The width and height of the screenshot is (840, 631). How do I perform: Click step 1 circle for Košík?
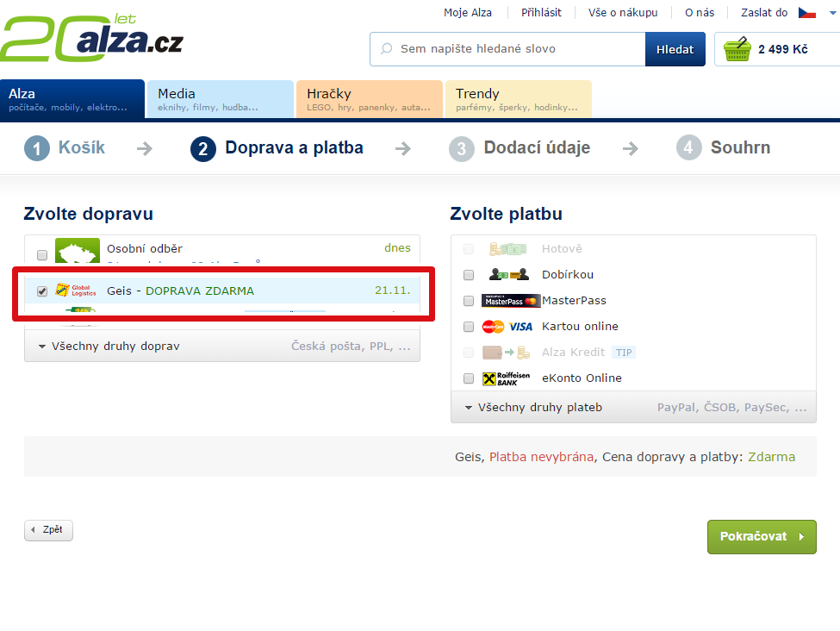(37, 148)
